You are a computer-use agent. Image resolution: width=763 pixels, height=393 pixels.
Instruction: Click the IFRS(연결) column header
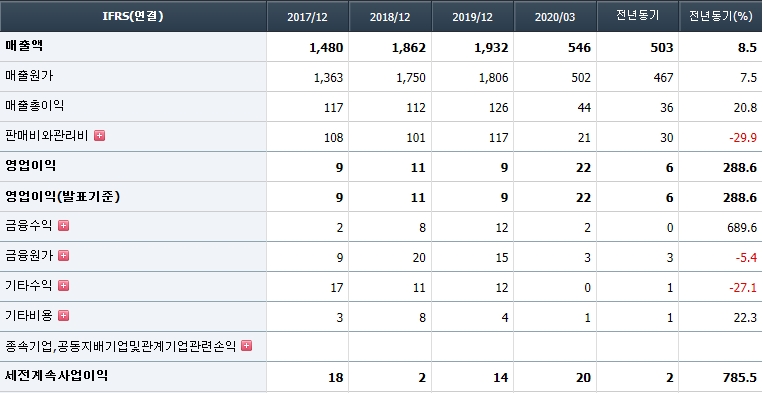click(133, 16)
